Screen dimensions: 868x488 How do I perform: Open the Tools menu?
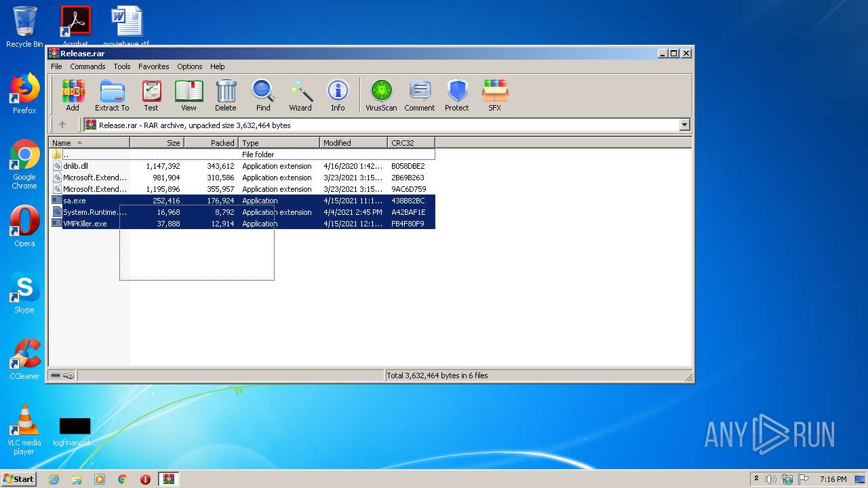[122, 66]
